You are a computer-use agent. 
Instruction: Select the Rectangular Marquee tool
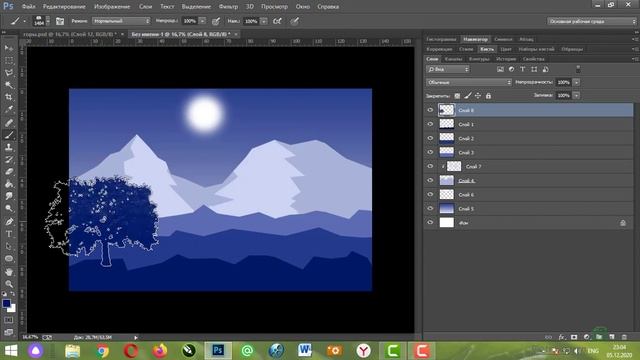(9, 60)
